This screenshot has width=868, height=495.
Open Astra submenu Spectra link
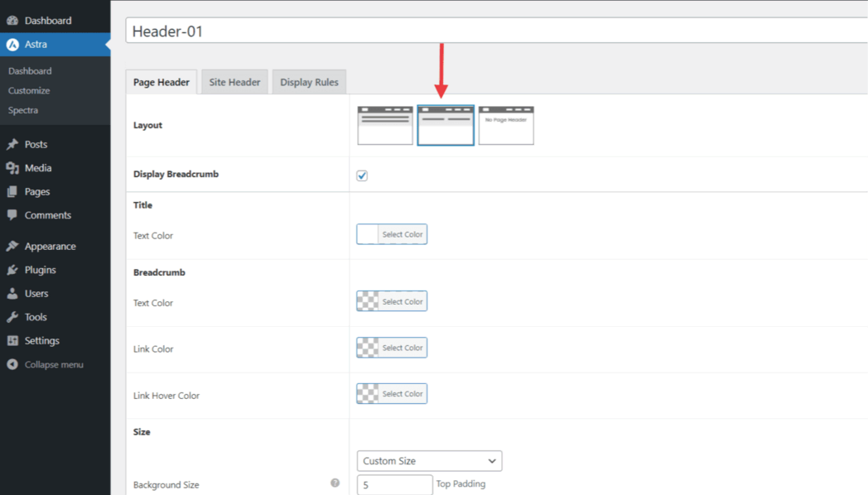point(23,110)
